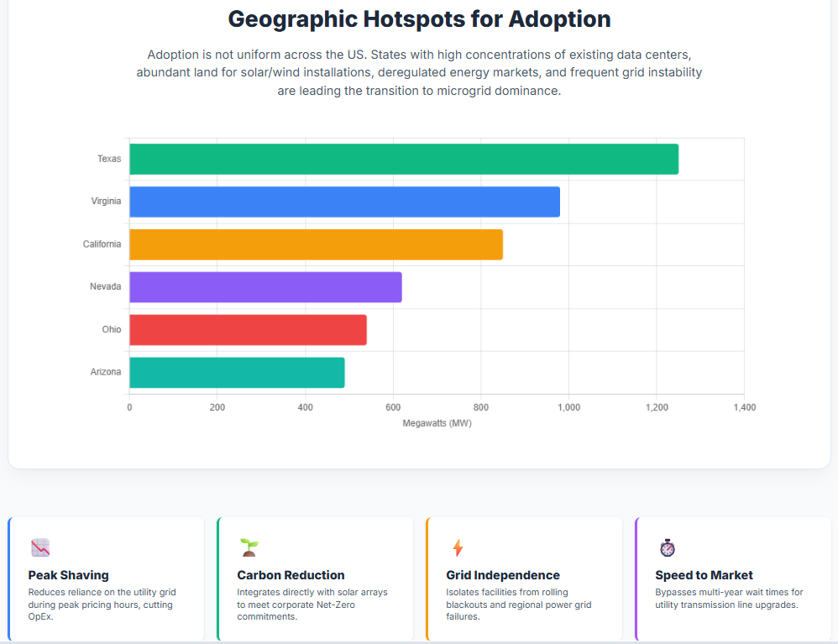The height and width of the screenshot is (644, 838).
Task: Click the 1,000 x-axis tick label
Action: 568,407
